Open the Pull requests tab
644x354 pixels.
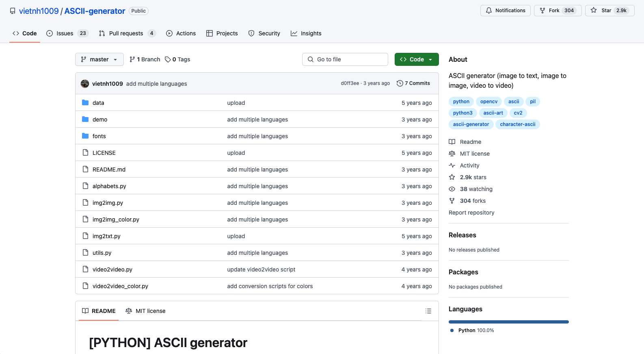point(128,33)
